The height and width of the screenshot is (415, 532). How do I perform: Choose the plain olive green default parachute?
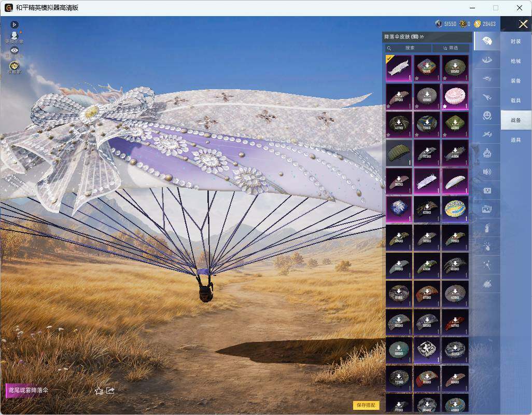point(399,153)
